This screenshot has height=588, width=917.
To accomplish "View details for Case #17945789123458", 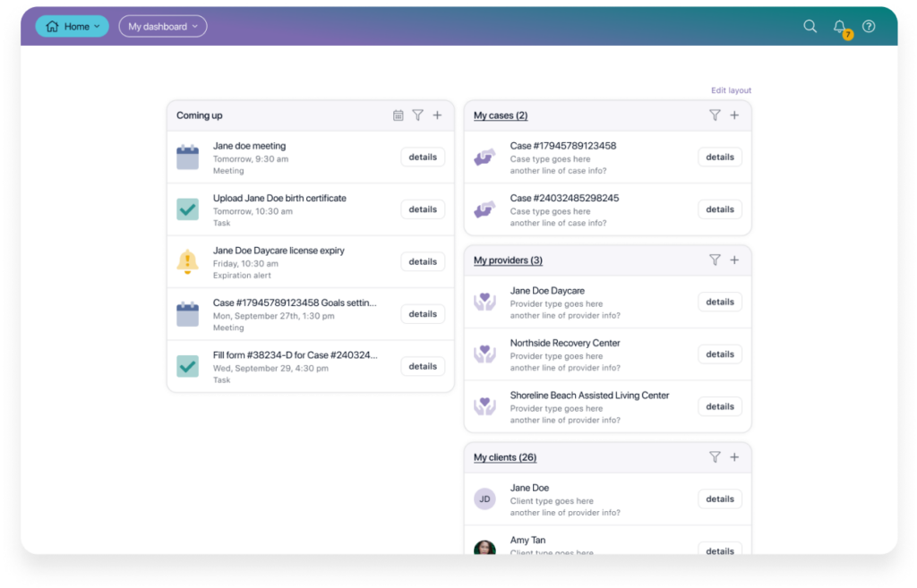I will point(720,157).
